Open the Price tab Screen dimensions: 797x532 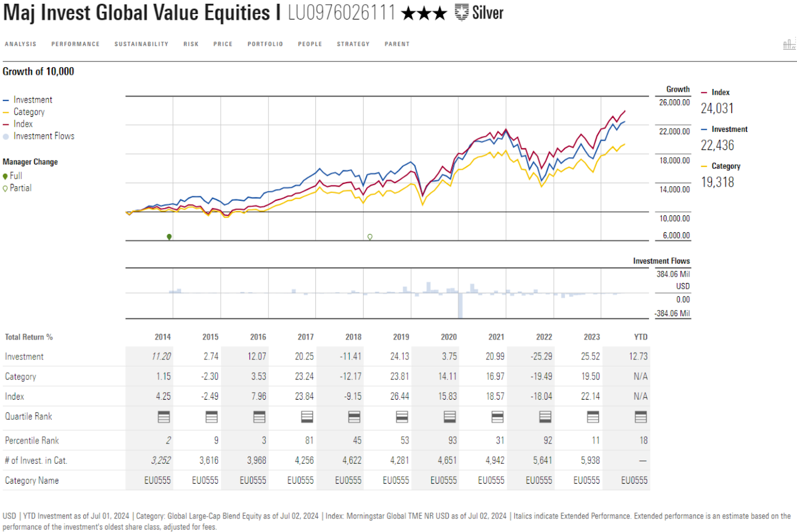(x=223, y=44)
